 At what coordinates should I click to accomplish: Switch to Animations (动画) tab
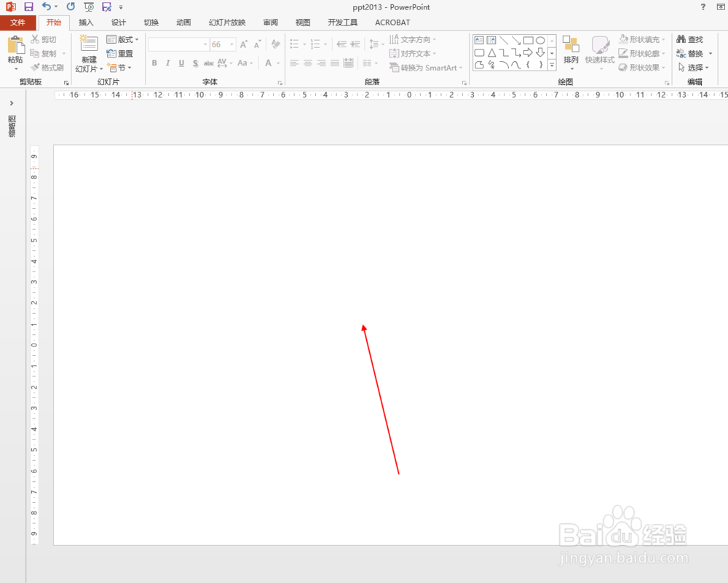tap(183, 23)
